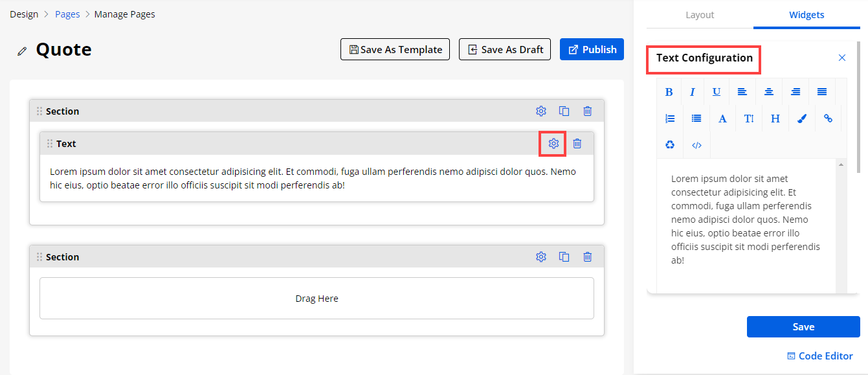
Task: Insert a hyperlink with the chain icon
Action: 828,119
